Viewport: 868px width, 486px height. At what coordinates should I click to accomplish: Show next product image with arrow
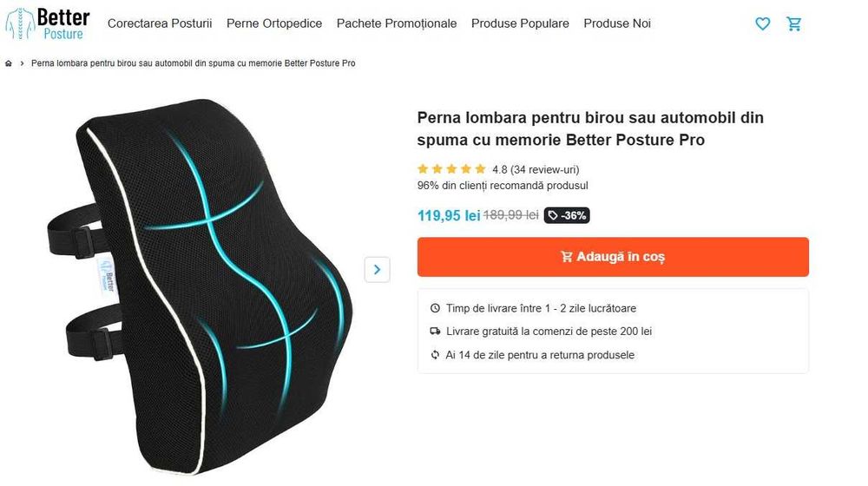pos(377,270)
